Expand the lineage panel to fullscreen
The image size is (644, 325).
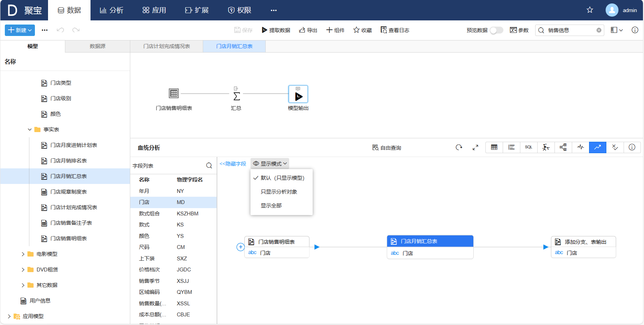(x=475, y=147)
